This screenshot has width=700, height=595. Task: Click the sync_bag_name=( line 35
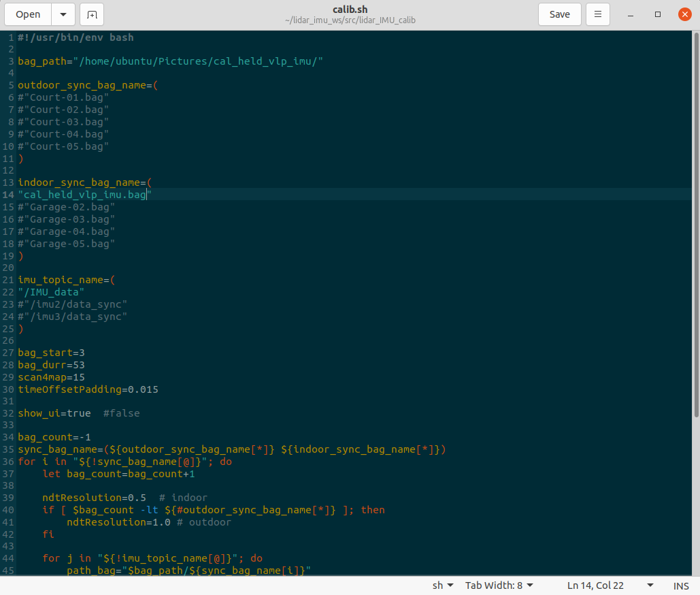pos(232,449)
